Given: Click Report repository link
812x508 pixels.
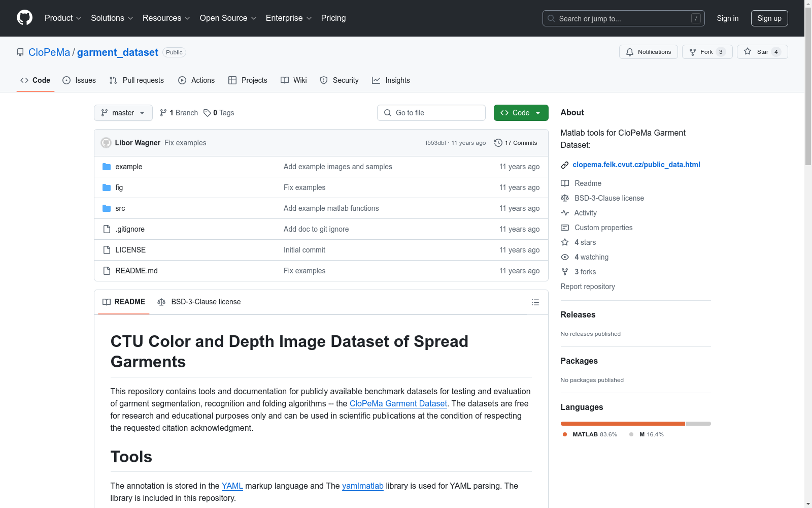Looking at the screenshot, I should (588, 287).
